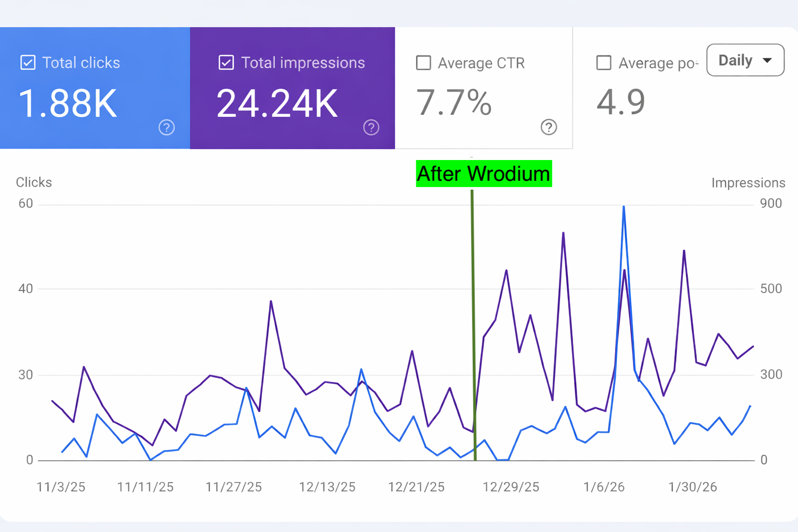Open the Total impressions help icon
This screenshot has width=798, height=532.
pyautogui.click(x=371, y=127)
